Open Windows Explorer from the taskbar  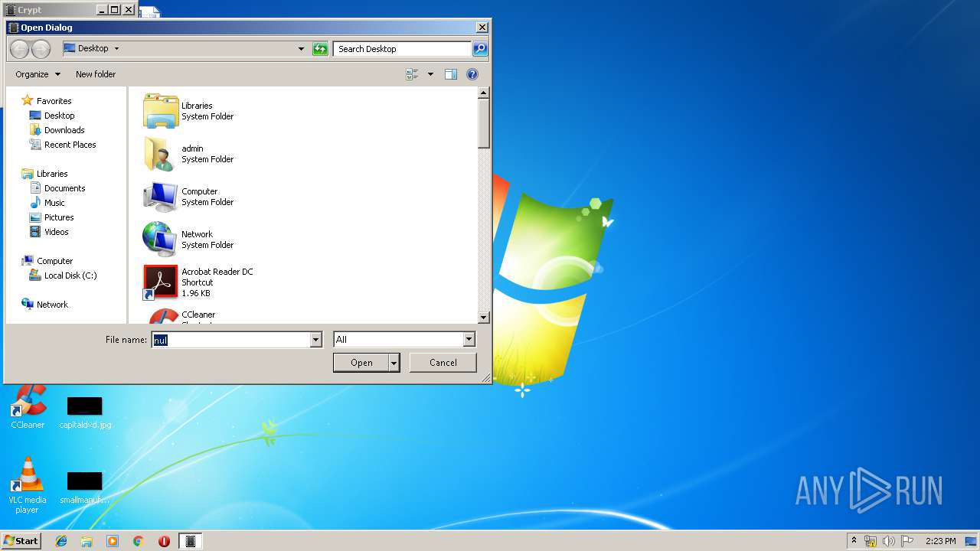[x=87, y=541]
